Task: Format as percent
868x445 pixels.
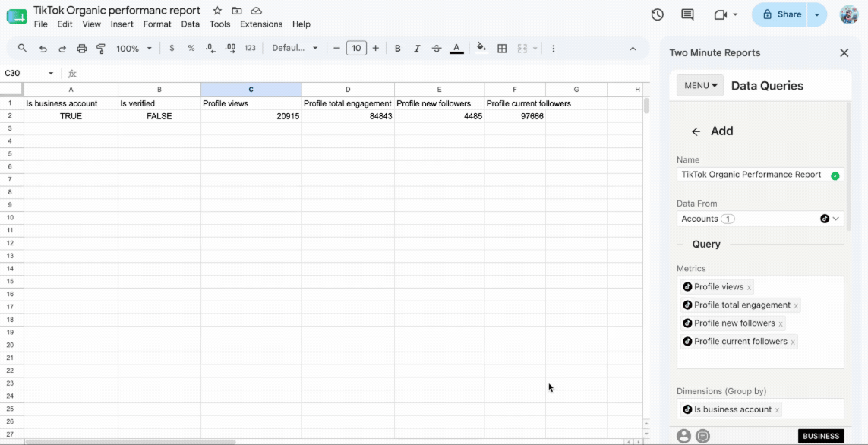Action: click(191, 48)
